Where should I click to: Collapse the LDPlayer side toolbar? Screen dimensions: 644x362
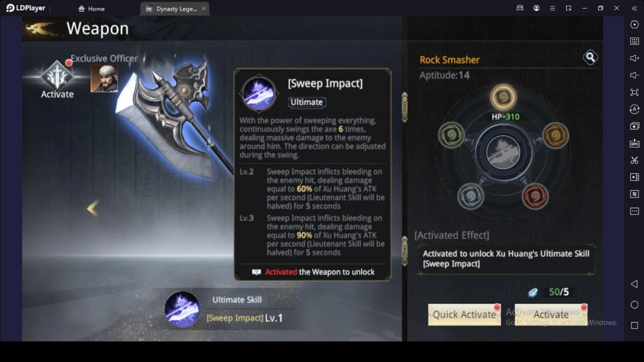pos(634,8)
